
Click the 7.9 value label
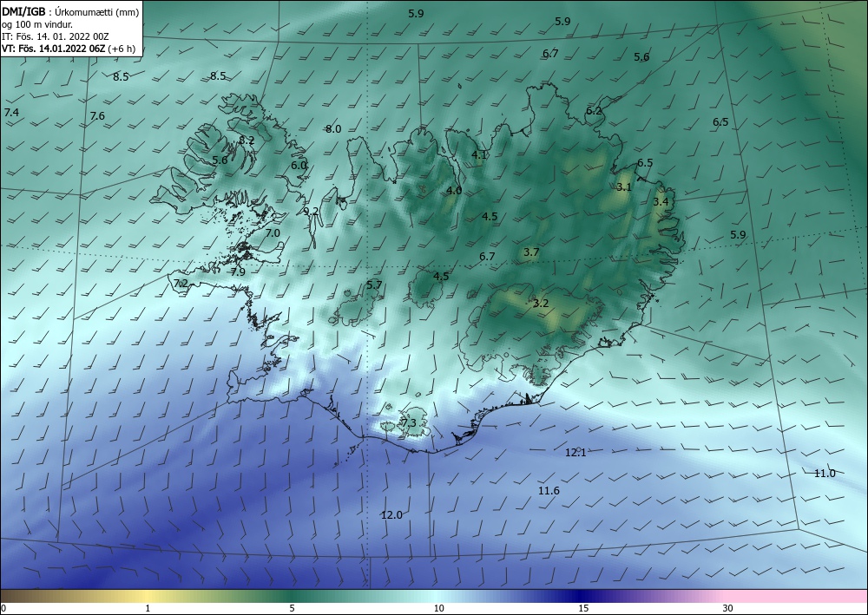tap(238, 272)
